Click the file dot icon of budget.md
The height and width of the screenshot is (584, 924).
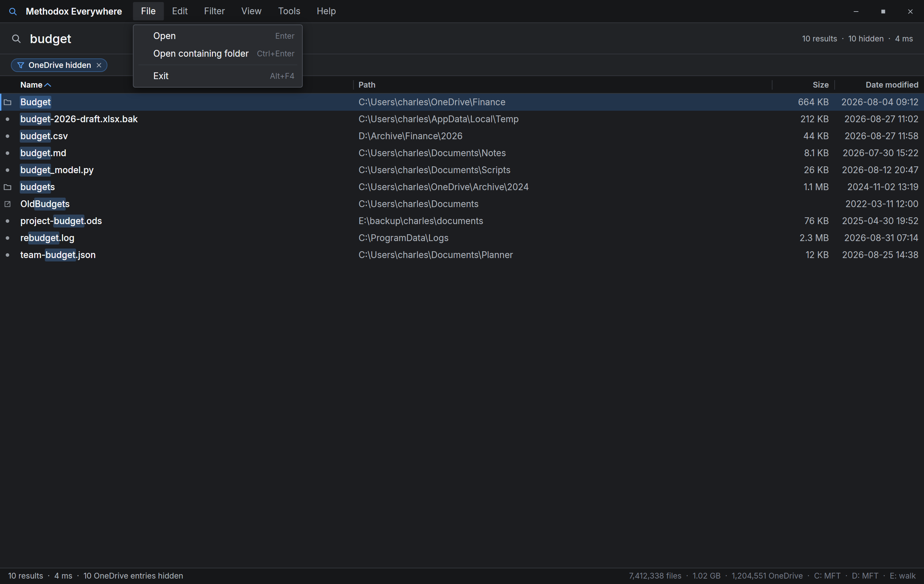[x=8, y=153]
